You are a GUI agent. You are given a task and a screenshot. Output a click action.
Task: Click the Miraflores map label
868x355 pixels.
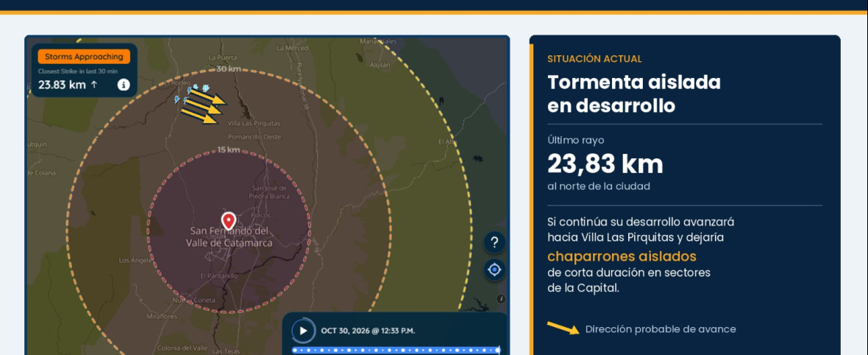[x=162, y=316]
